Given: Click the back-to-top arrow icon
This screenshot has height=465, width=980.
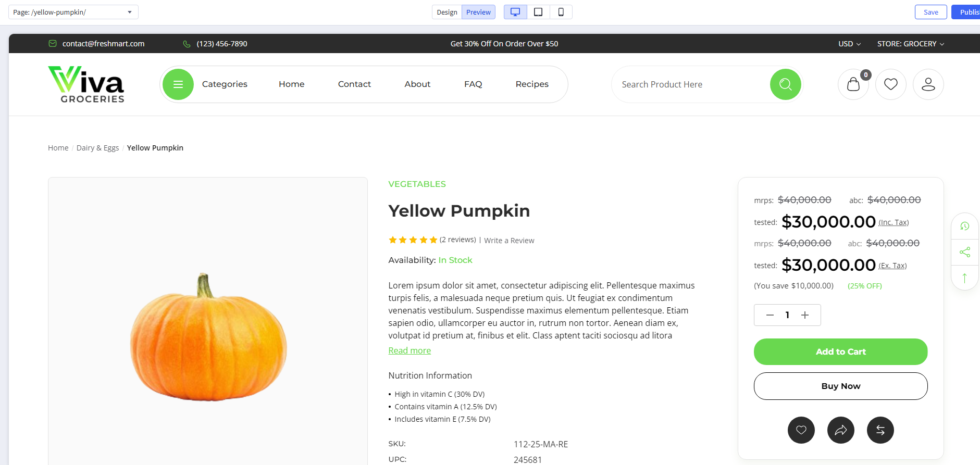Looking at the screenshot, I should tap(965, 278).
